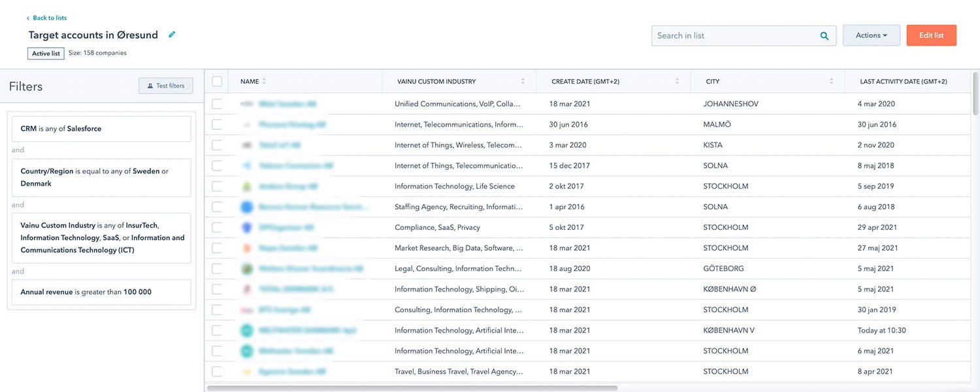Go back via Back to lists link
The image size is (980, 392).
pyautogui.click(x=49, y=18)
